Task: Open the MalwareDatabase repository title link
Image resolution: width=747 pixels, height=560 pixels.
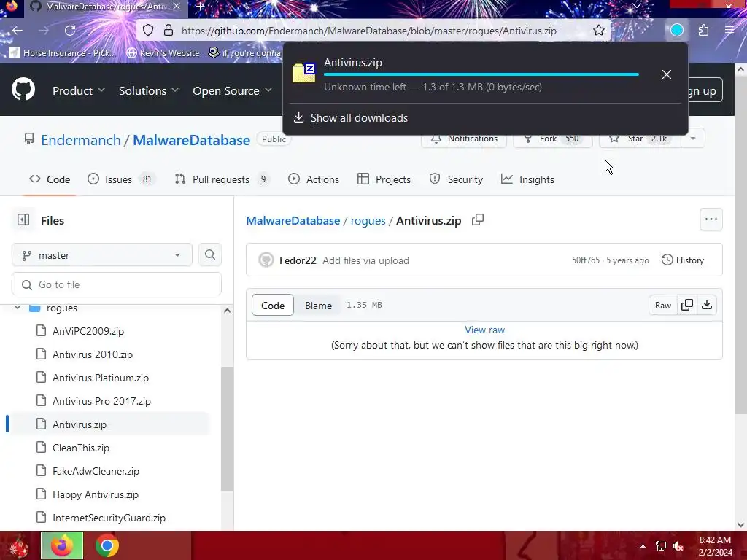Action: 192,140
